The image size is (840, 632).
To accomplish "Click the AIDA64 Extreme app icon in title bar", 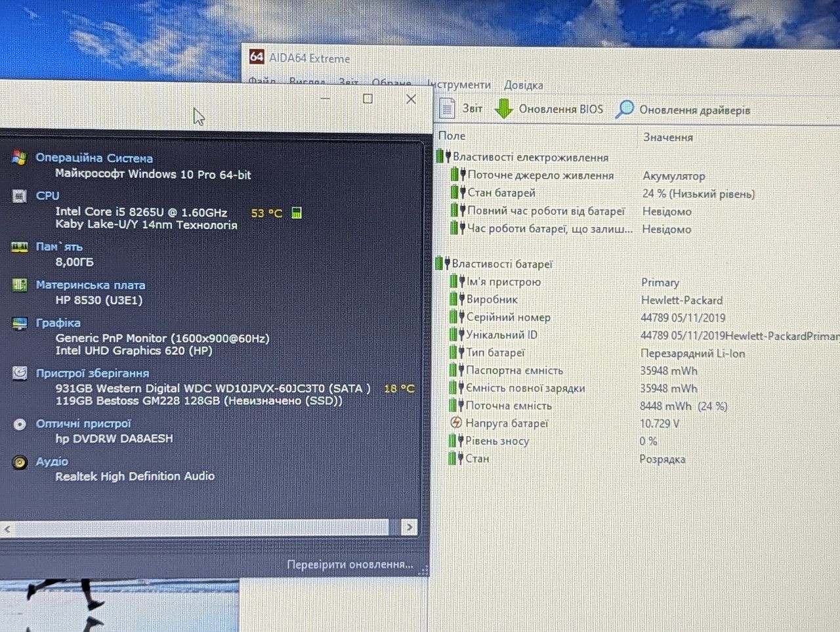I will [x=257, y=56].
